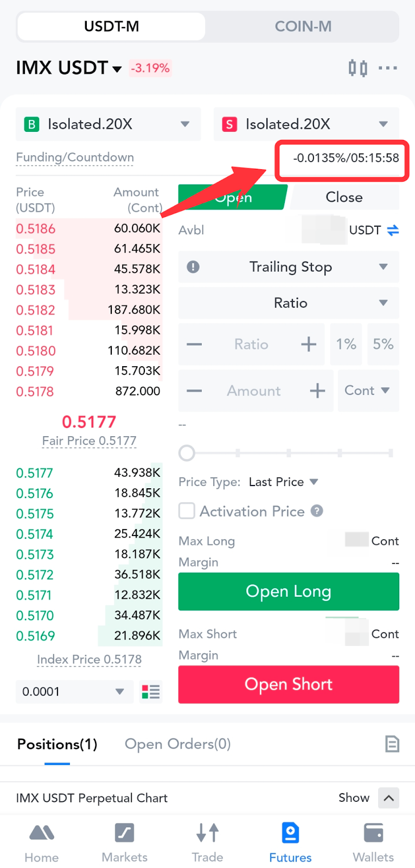Open the three-dot more options menu
Screen dimensions: 415x868
point(388,68)
